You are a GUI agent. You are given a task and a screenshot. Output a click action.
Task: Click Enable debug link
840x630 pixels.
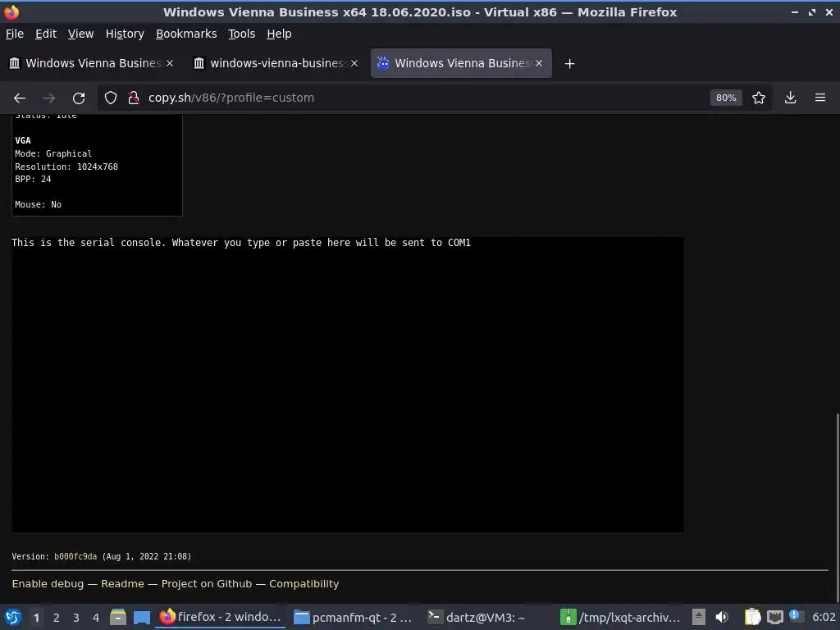tap(48, 584)
